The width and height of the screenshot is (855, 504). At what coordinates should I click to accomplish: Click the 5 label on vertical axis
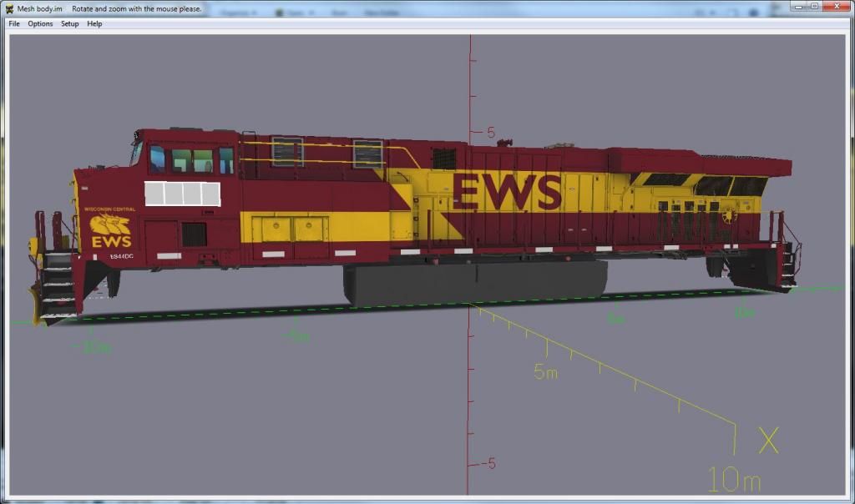491,133
